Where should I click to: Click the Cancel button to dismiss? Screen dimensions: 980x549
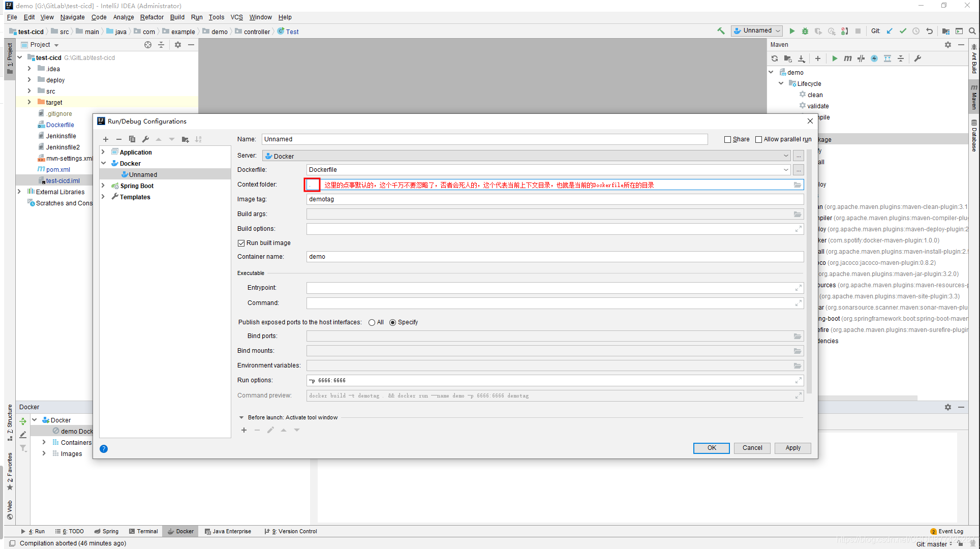click(x=752, y=447)
